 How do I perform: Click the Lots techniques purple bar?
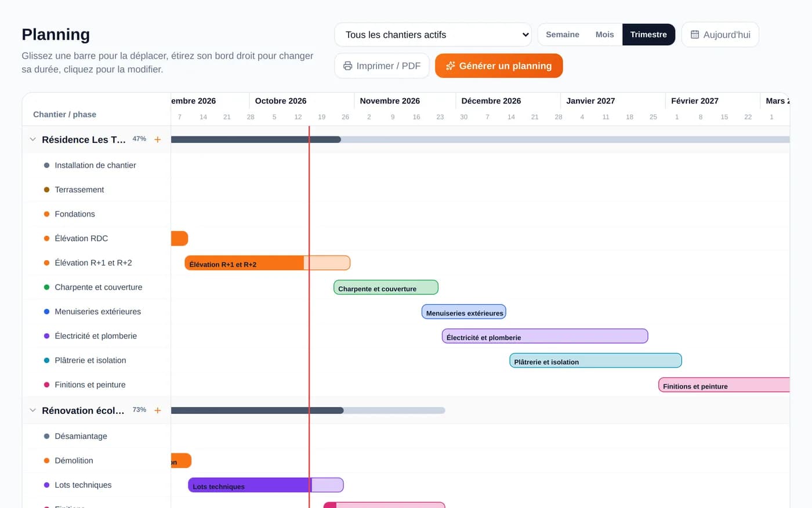tap(266, 485)
